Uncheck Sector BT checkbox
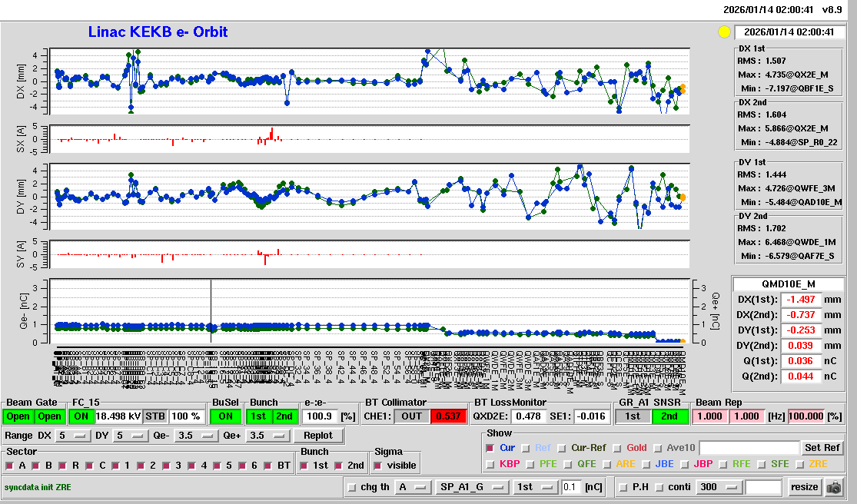Screen dimensions: 857x504 [x=268, y=466]
